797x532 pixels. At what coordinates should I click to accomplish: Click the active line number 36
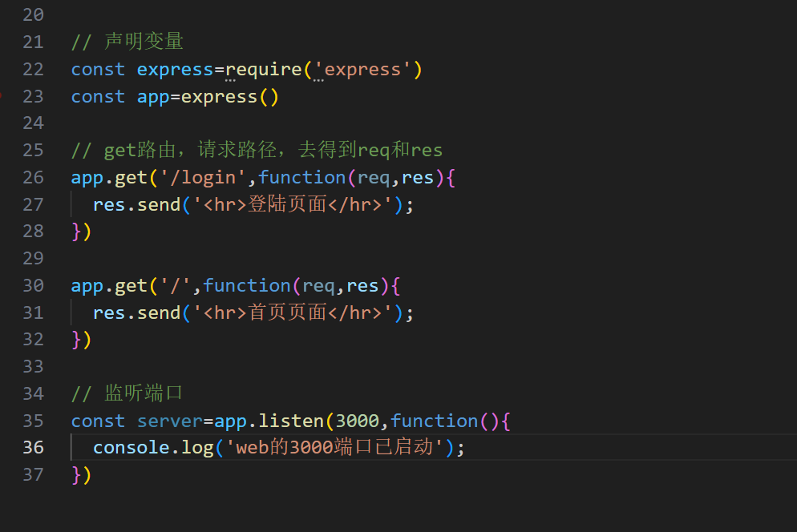point(33,448)
